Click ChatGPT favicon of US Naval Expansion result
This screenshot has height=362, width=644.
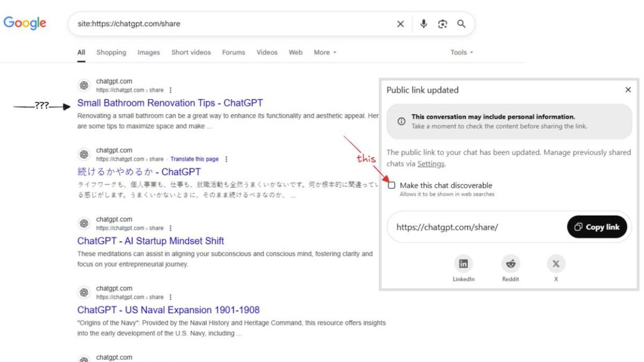(84, 292)
